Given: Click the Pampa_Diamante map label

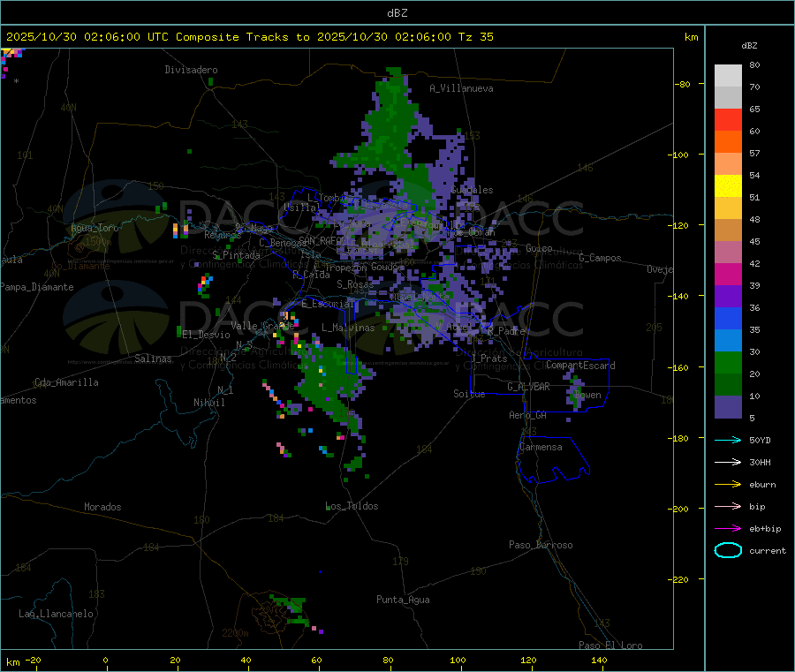Looking at the screenshot, I should pyautogui.click(x=37, y=287).
